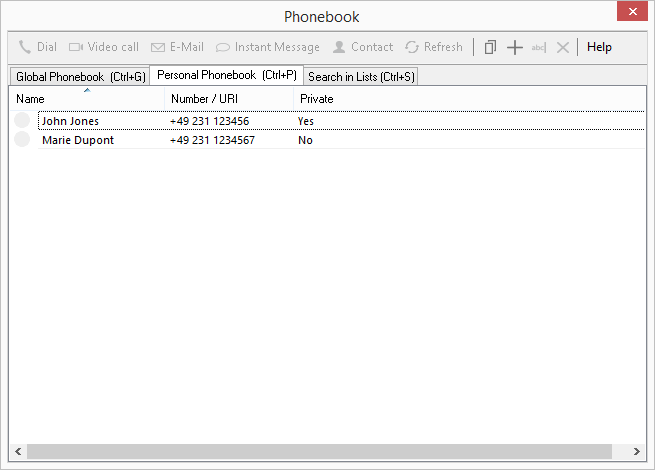Delete entry using the X toolbar icon
The width and height of the screenshot is (655, 470).
[563, 47]
